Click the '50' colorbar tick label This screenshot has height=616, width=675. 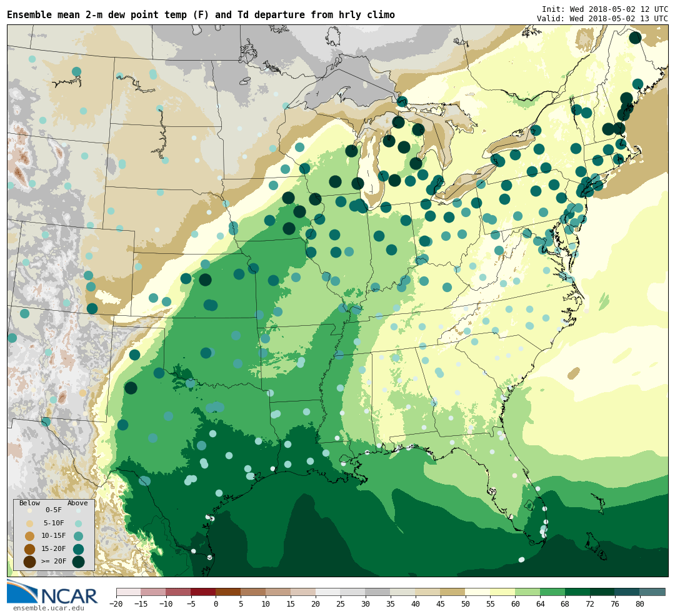point(466,604)
